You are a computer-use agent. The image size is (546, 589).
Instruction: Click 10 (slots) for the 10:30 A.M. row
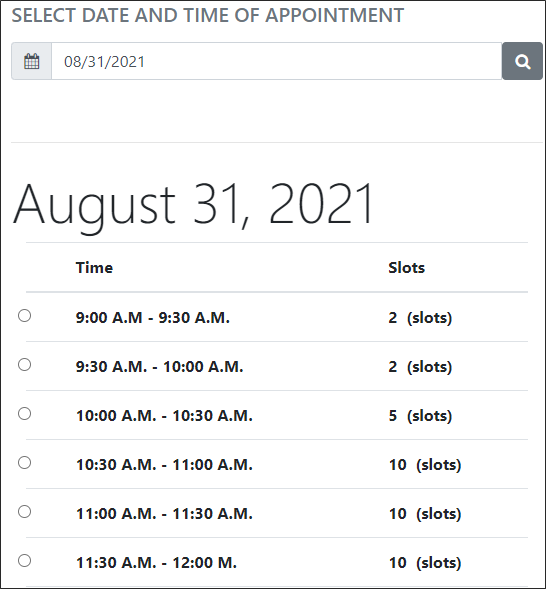click(425, 465)
